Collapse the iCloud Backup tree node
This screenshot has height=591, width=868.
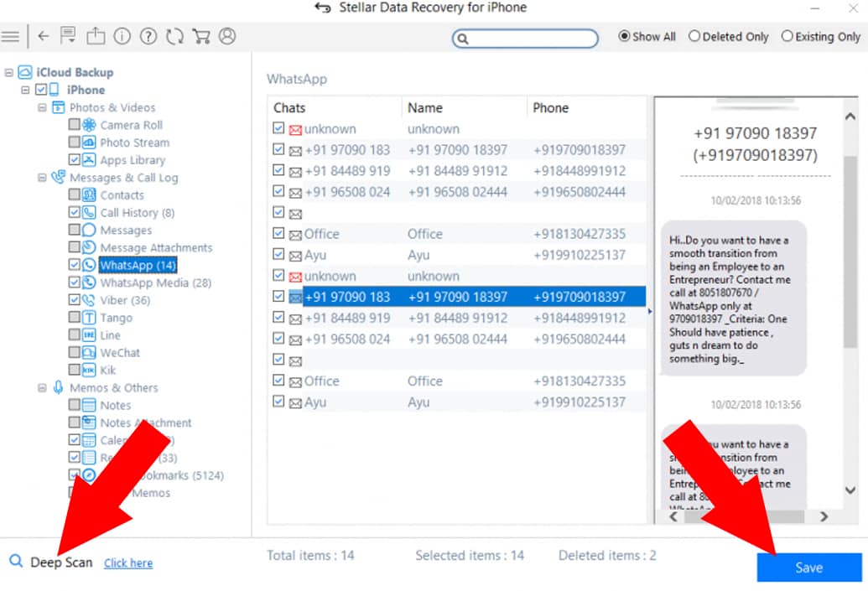[x=8, y=73]
